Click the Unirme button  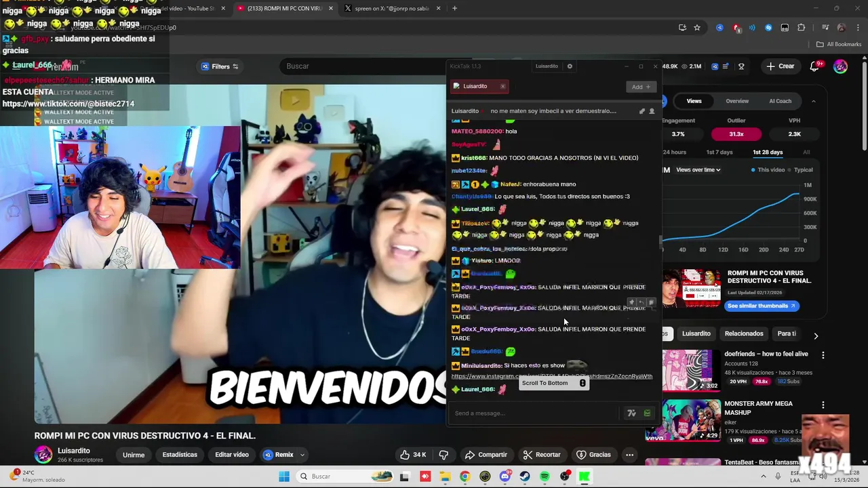click(x=134, y=455)
